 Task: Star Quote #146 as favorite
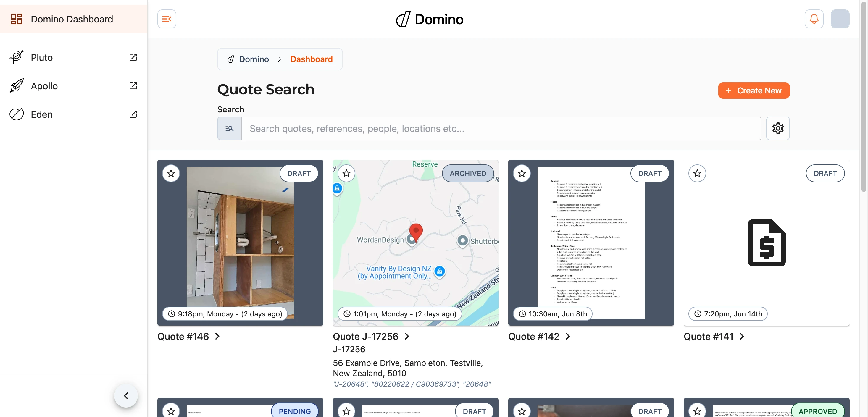[x=171, y=173]
